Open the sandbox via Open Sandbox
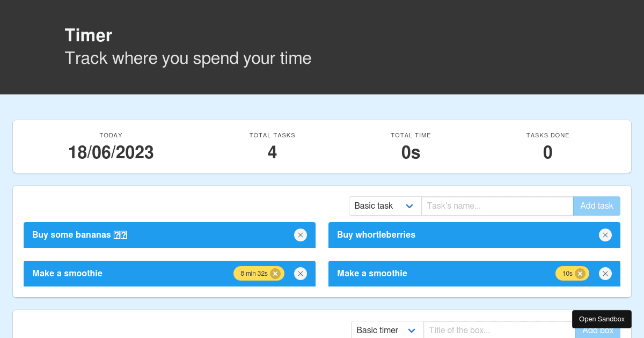This screenshot has height=338, width=644. [602, 319]
